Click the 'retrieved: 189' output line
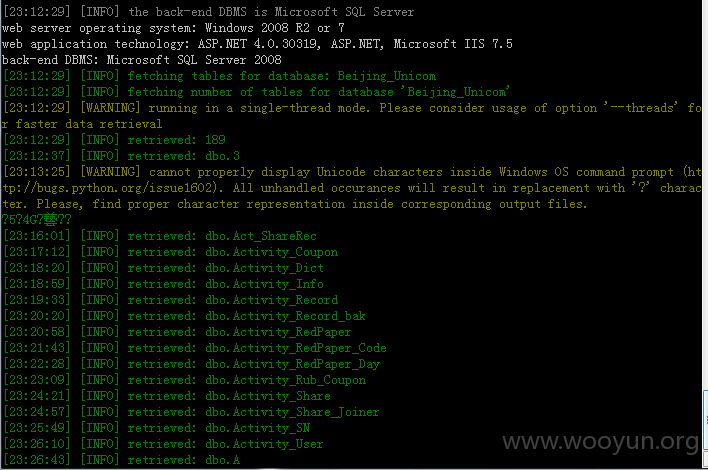The width and height of the screenshot is (708, 470). 115,140
